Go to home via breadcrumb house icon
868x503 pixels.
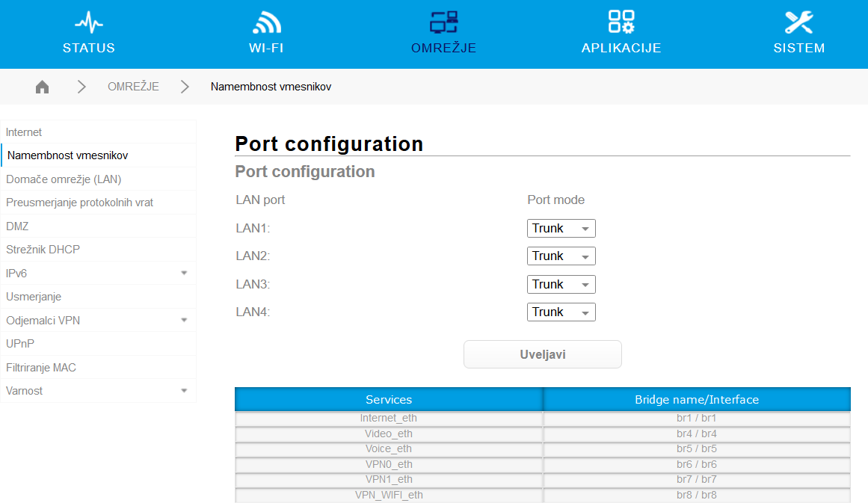(43, 87)
